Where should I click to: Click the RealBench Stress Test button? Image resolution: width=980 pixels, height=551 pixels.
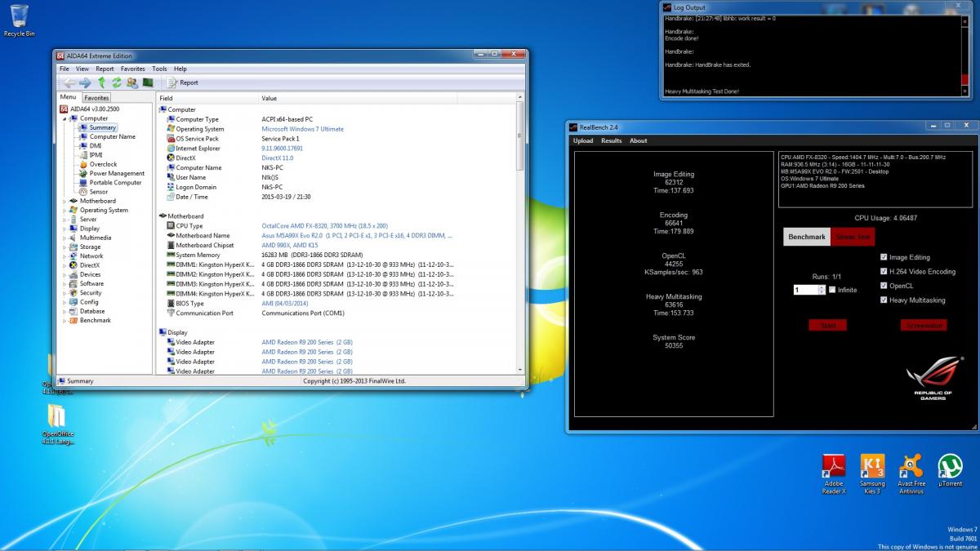pos(853,237)
